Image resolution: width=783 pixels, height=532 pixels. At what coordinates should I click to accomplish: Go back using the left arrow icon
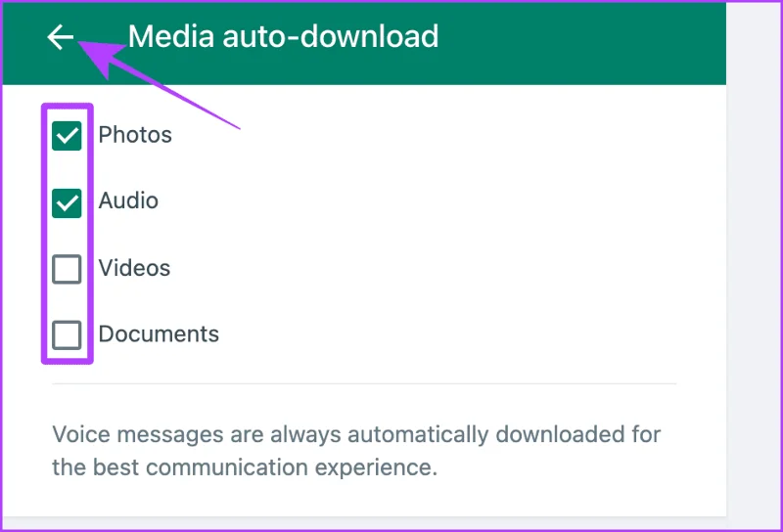(61, 37)
